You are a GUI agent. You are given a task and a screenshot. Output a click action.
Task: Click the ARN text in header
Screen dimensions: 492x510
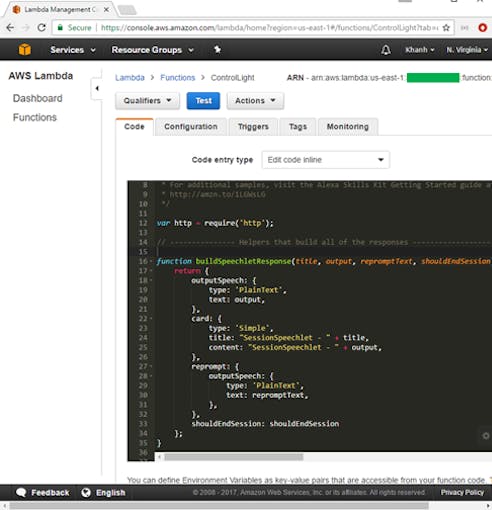[x=295, y=78]
